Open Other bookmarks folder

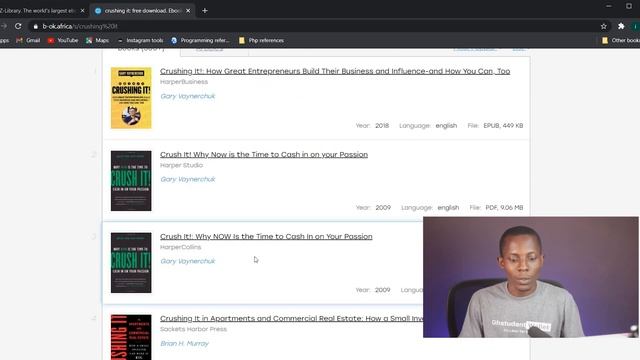coord(621,40)
